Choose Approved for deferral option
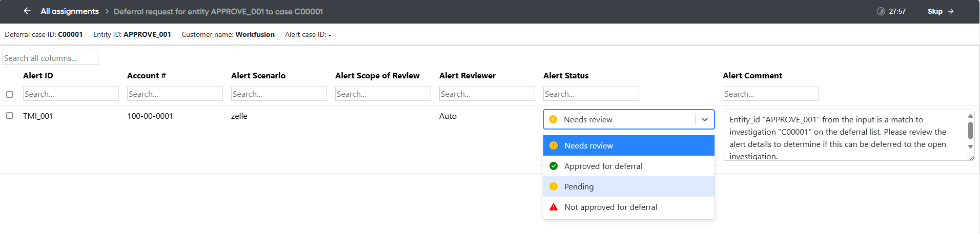The width and height of the screenshot is (980, 234). coord(628,166)
